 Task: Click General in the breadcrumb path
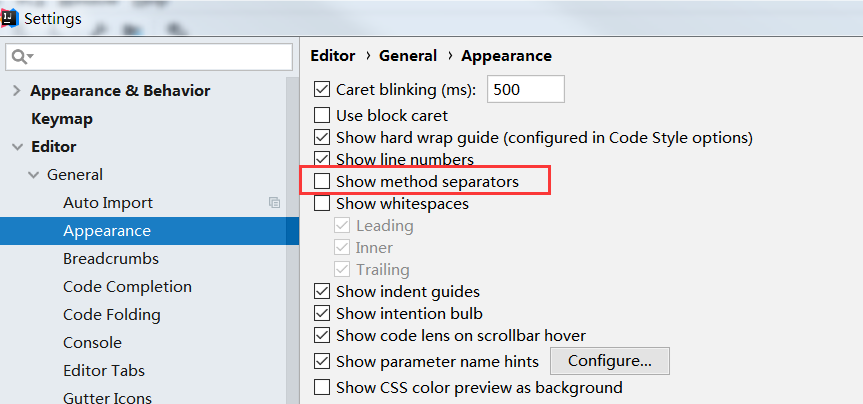tap(408, 56)
